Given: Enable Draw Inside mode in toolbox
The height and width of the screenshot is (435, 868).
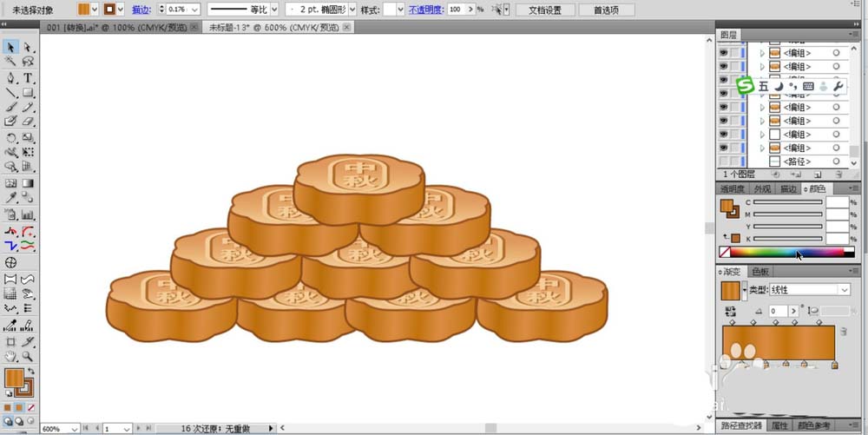Looking at the screenshot, I should [x=30, y=421].
